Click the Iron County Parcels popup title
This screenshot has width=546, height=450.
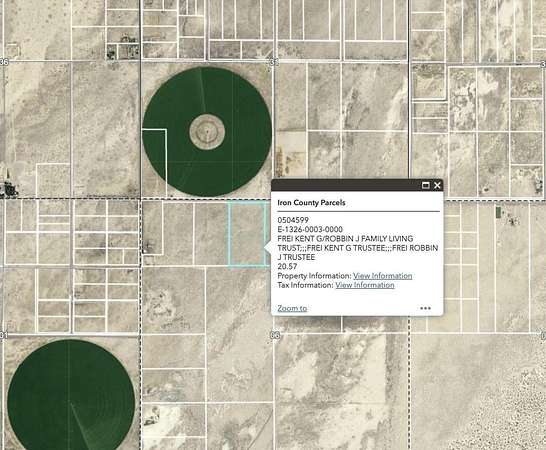coord(311,203)
